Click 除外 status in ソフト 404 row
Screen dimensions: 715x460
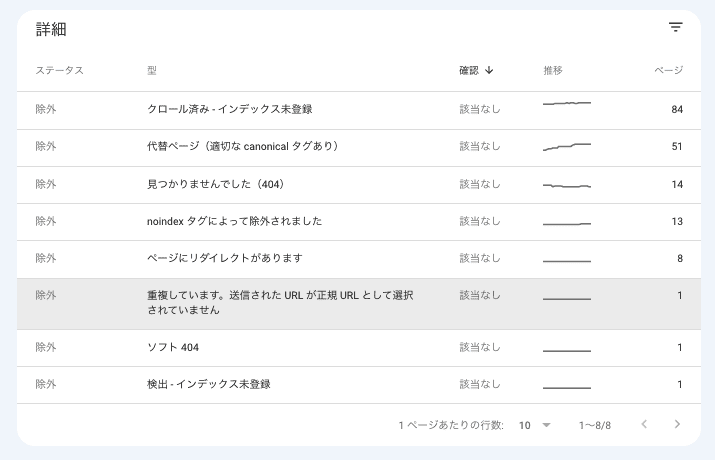coord(46,347)
